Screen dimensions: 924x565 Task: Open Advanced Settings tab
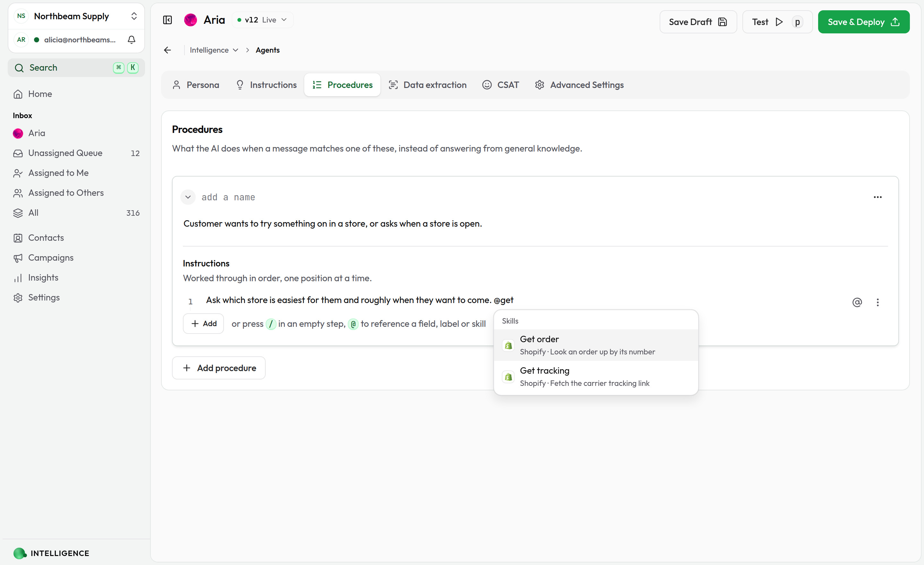click(x=579, y=85)
